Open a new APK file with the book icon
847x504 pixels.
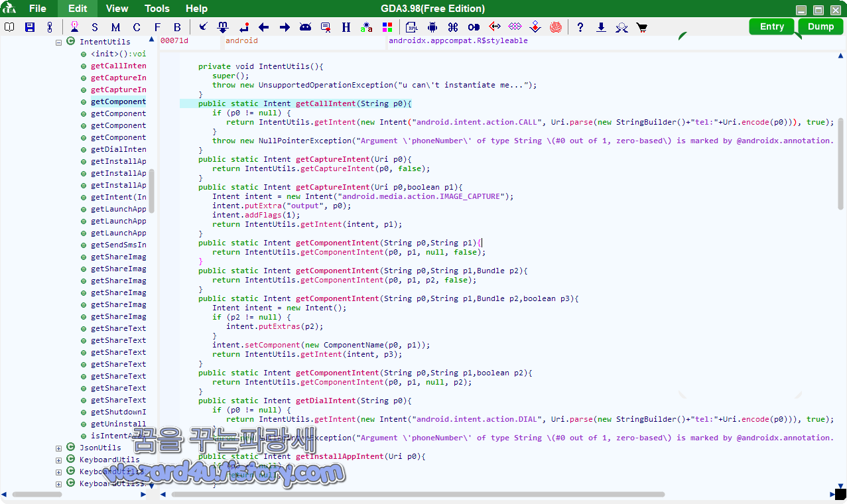pos(9,27)
